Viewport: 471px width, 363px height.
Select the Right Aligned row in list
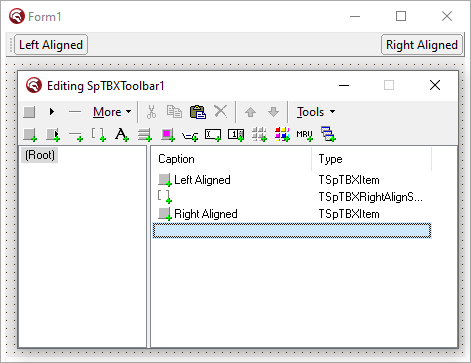click(292, 214)
